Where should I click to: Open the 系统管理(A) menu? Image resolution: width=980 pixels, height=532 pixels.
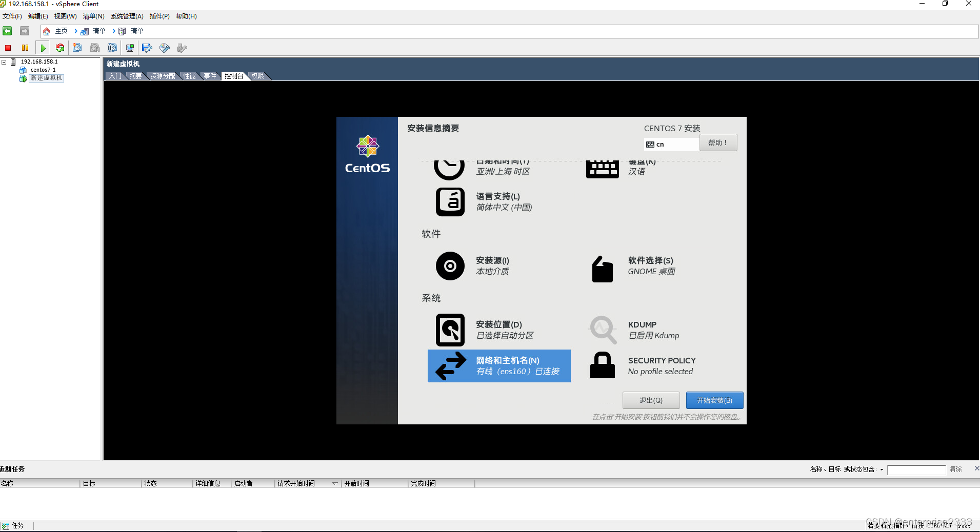click(x=127, y=16)
